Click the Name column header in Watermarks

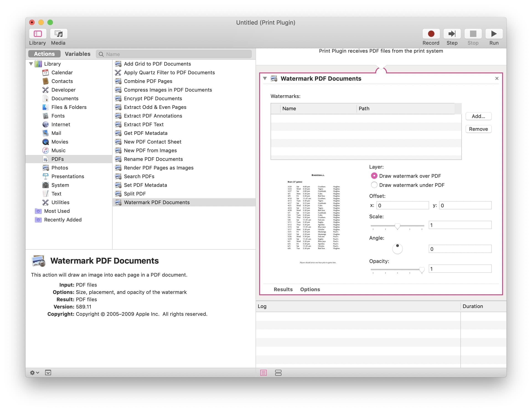click(x=318, y=109)
